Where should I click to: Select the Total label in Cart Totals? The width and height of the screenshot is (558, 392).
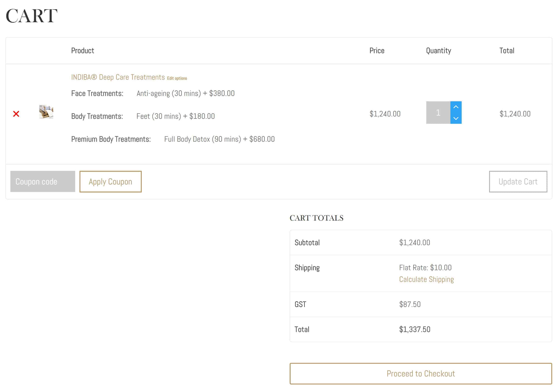tap(302, 329)
